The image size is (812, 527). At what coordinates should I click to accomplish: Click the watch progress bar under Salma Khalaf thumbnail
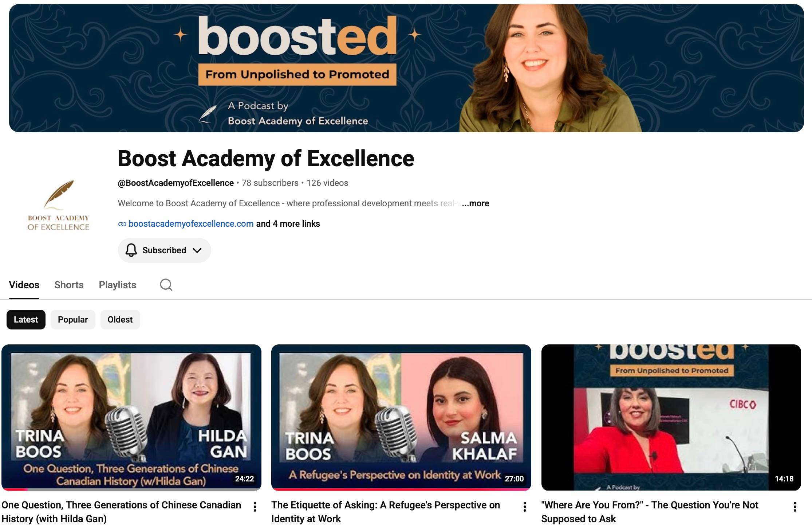point(401,489)
